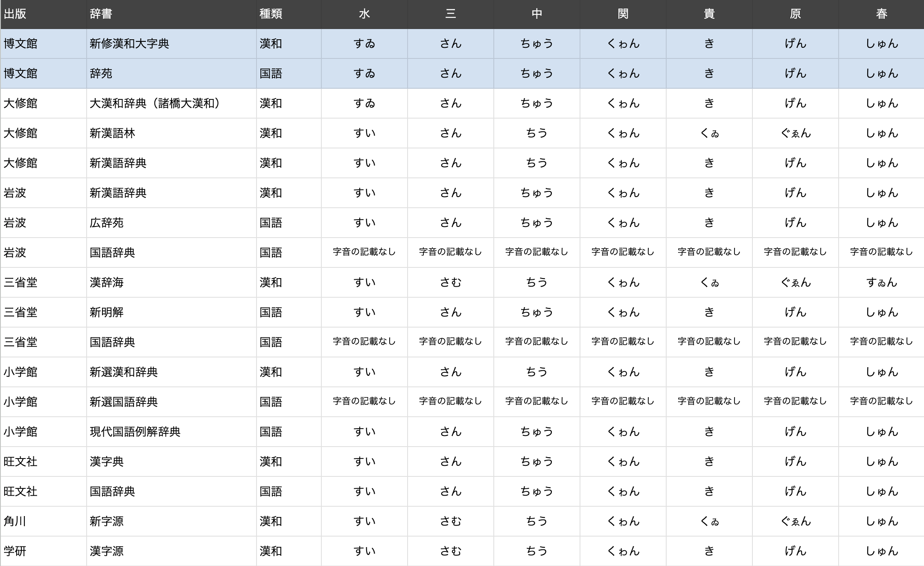Click the 漢字源 cell
Screen dimensions: 924x566
click(x=171, y=551)
